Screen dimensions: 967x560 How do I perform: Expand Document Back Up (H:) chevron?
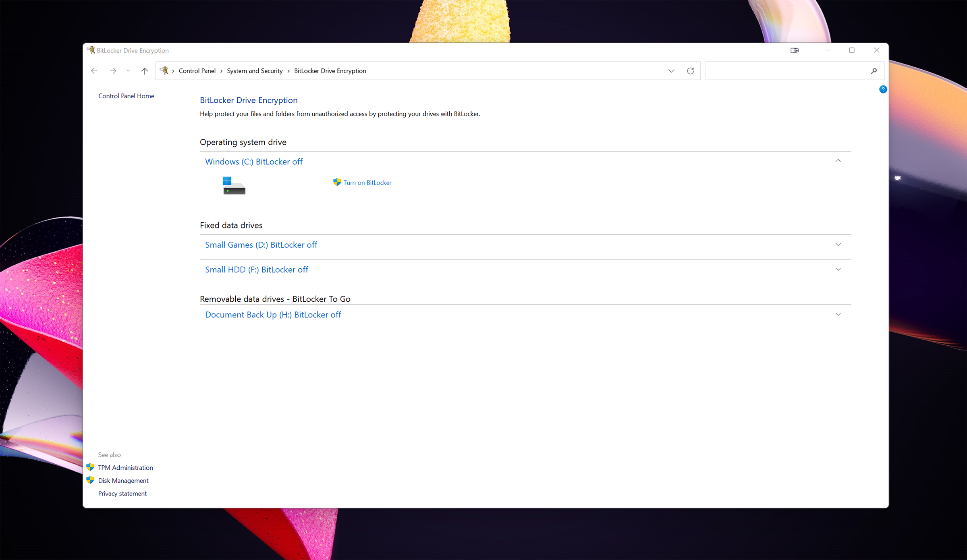pos(838,315)
